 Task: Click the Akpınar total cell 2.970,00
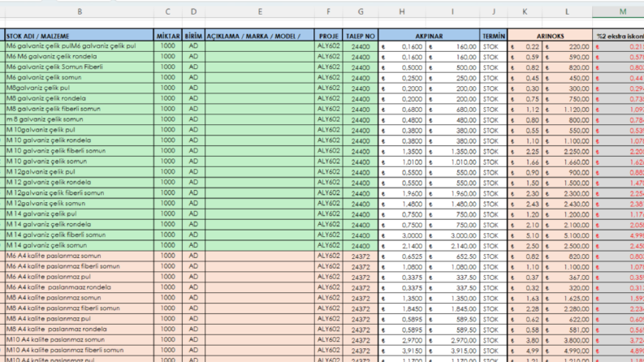pos(452,340)
